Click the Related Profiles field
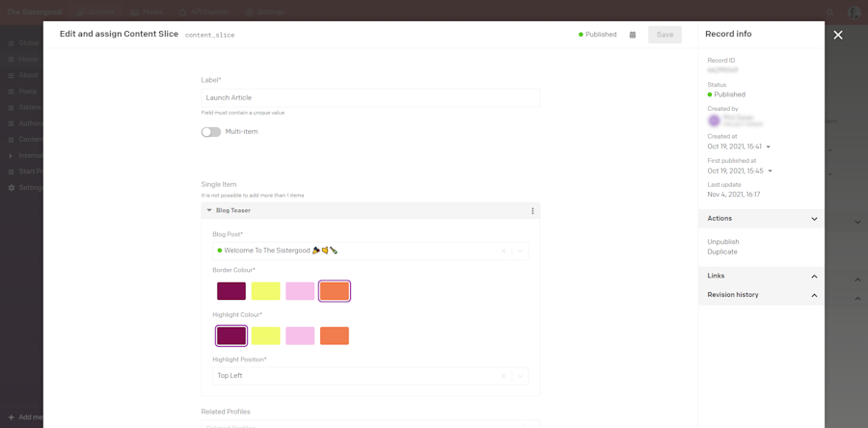 (x=370, y=424)
